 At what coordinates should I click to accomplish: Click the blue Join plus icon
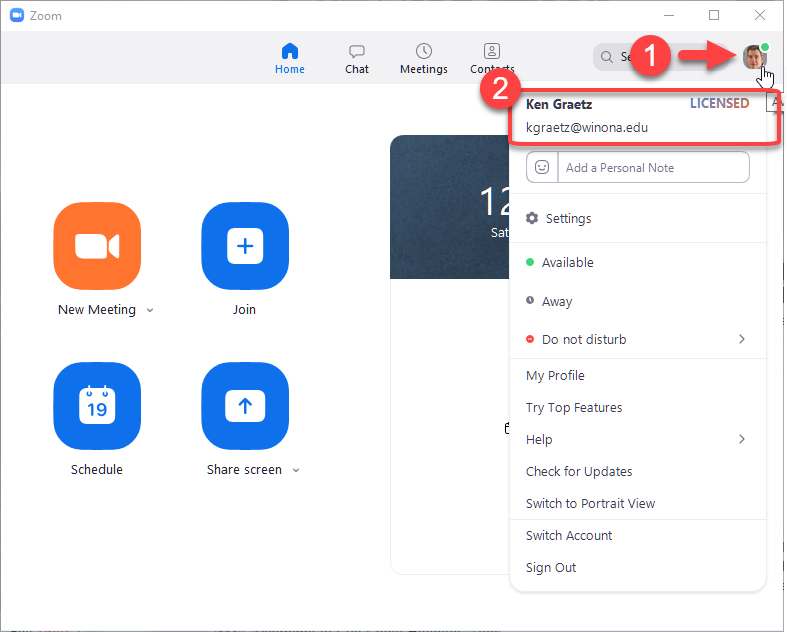point(245,246)
